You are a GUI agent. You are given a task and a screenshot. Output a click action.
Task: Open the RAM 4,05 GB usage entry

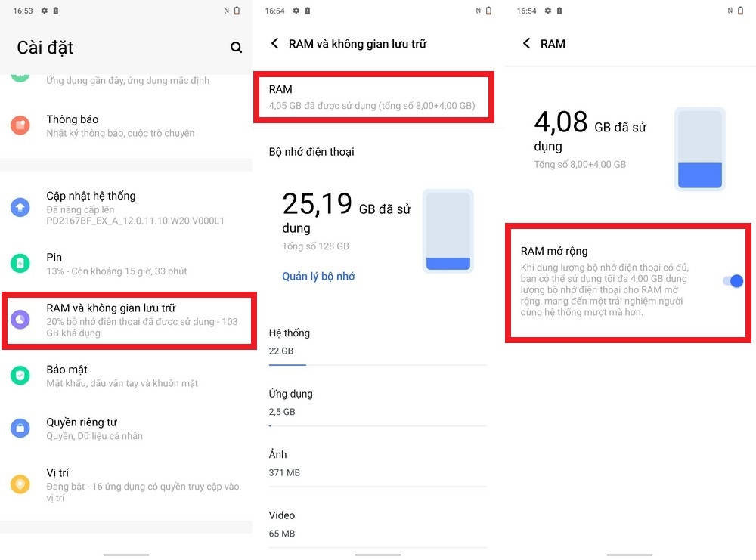[x=373, y=97]
